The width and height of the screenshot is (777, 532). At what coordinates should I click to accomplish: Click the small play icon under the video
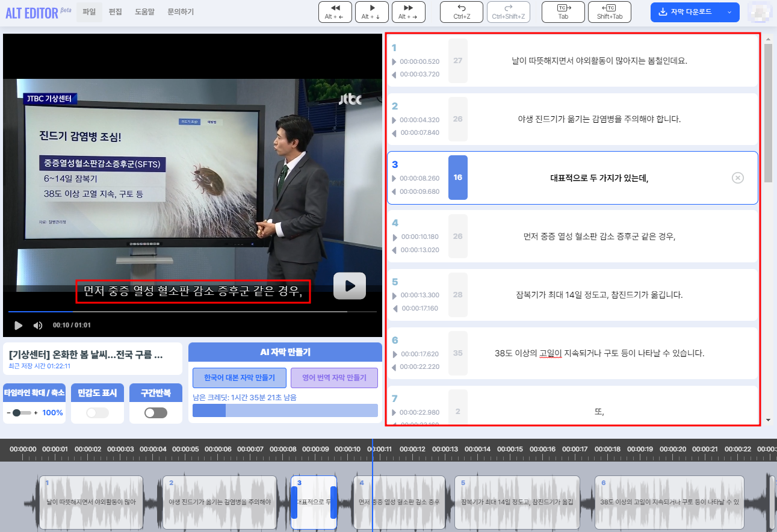pos(18,326)
